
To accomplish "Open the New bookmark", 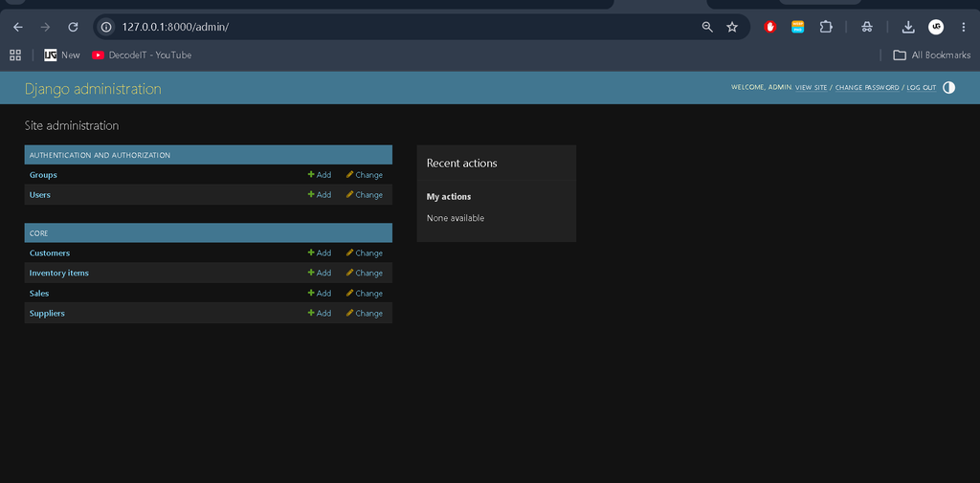I will pos(62,55).
